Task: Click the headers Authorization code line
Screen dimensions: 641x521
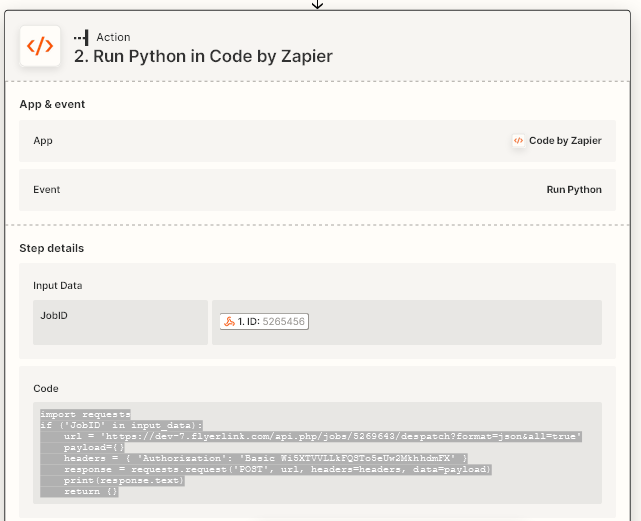Action: 265,458
